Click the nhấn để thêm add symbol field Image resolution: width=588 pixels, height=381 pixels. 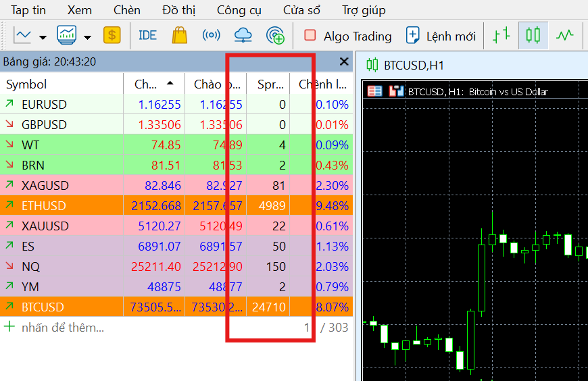pos(63,328)
